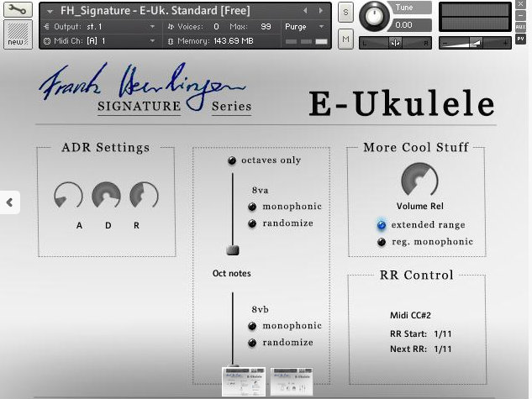Click the Voices count value 0
The width and height of the screenshot is (532, 399).
[217, 26]
